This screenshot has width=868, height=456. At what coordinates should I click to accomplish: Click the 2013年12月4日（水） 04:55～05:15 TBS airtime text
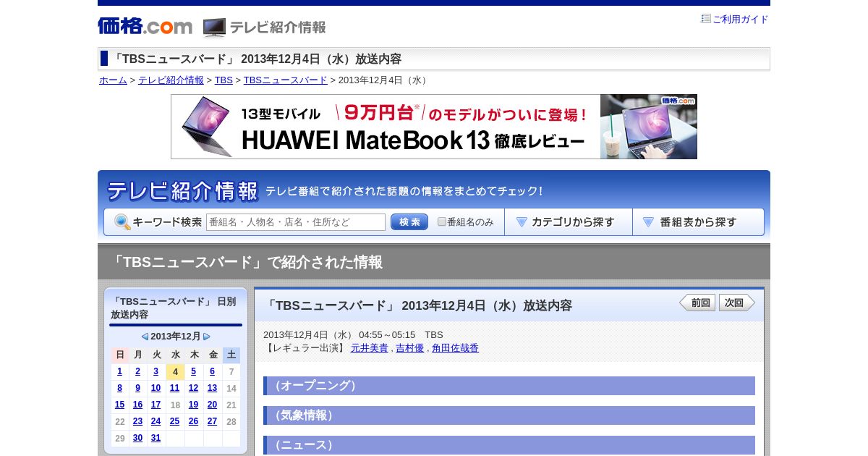[353, 335]
